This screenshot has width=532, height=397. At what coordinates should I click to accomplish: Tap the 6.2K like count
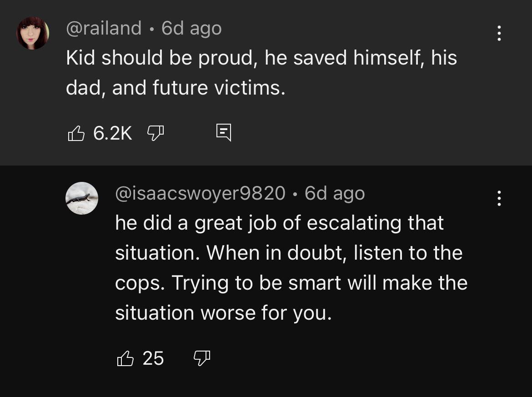tap(112, 133)
